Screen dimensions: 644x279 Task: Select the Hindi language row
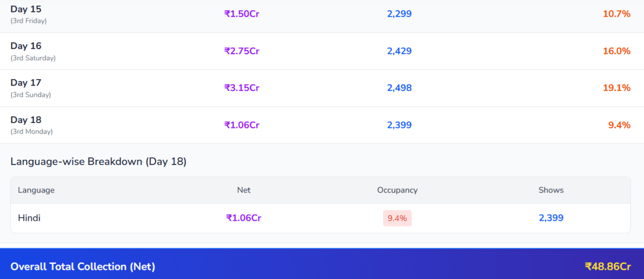click(29, 218)
